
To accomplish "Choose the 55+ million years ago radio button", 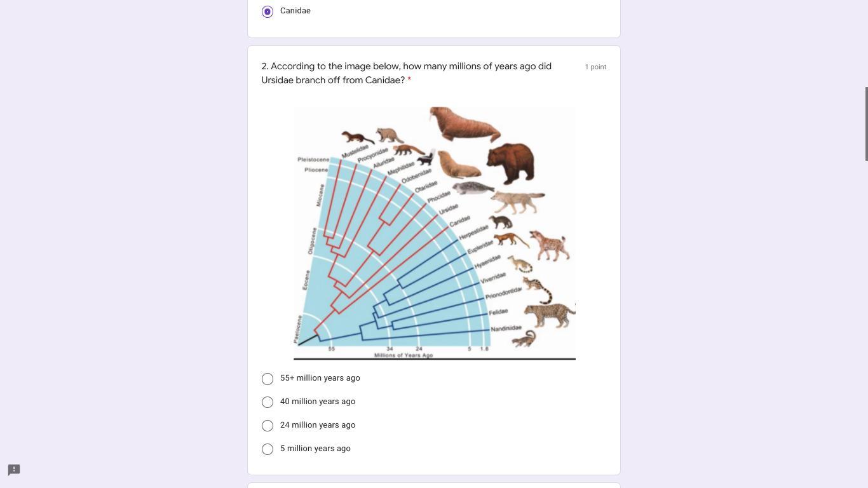I will [x=268, y=379].
